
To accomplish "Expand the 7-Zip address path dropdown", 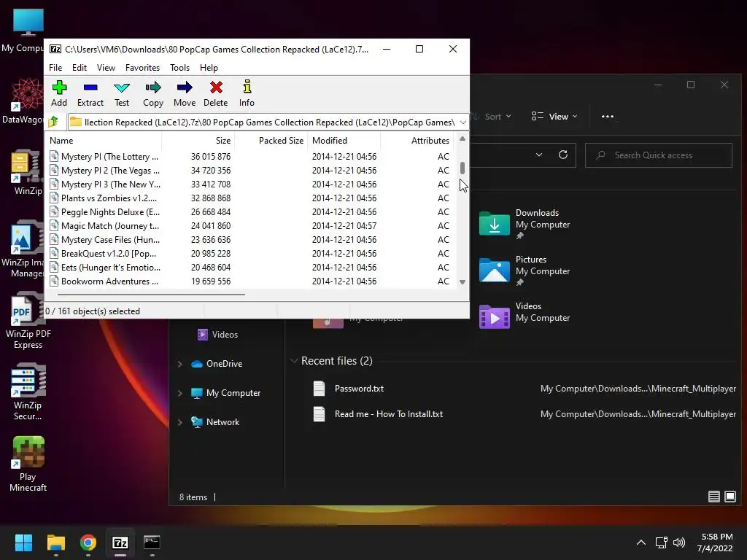I will coord(462,122).
